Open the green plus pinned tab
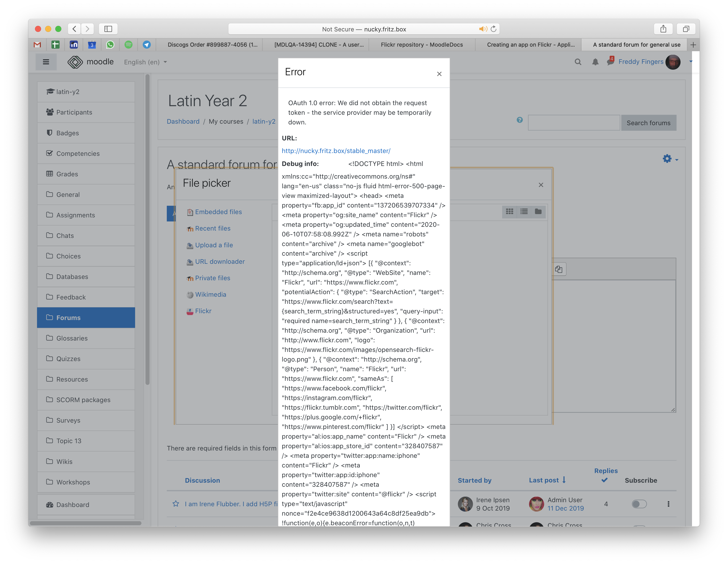728x564 pixels. coord(55,45)
